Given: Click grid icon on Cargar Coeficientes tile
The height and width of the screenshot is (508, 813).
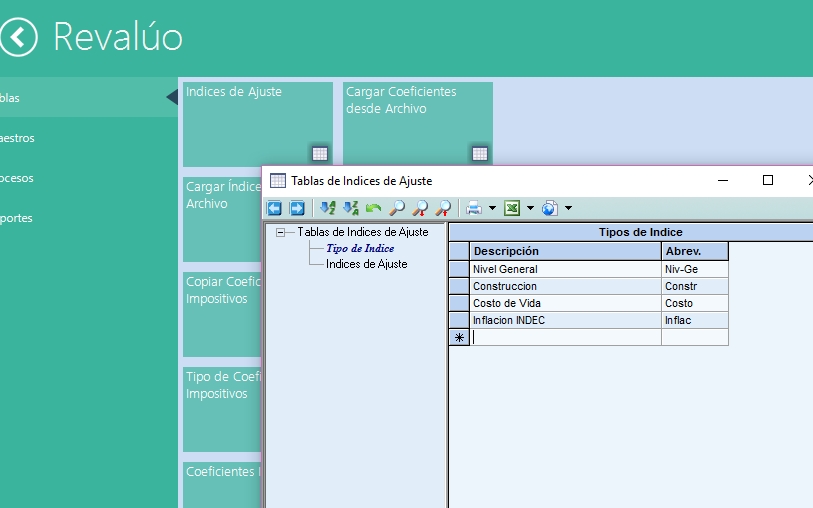Looking at the screenshot, I should (480, 153).
